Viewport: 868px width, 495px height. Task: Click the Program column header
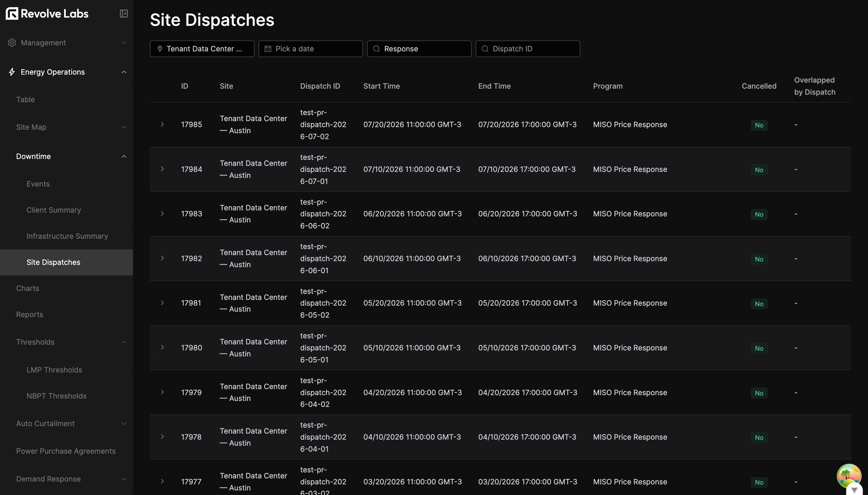608,86
